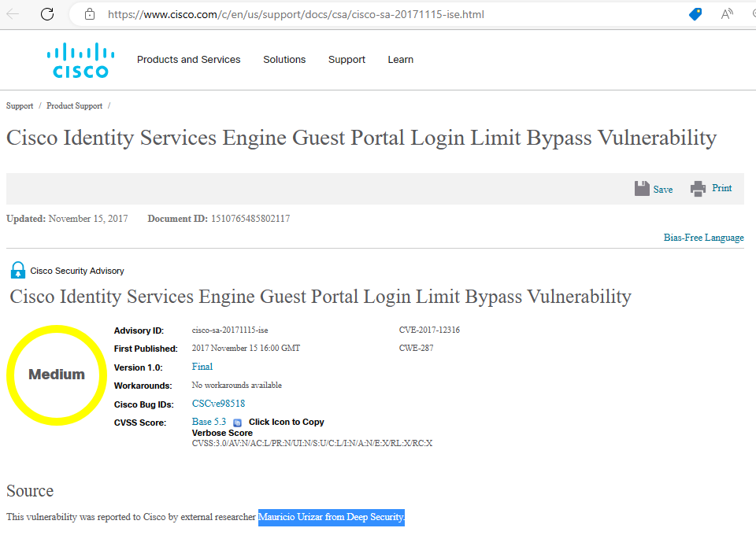
Task: Click the 'First Published:' label
Action: (146, 349)
